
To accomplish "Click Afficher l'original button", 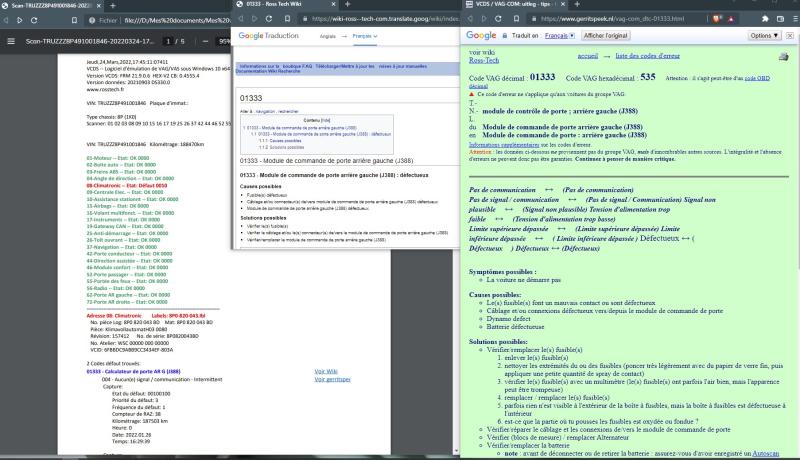I will (x=606, y=36).
